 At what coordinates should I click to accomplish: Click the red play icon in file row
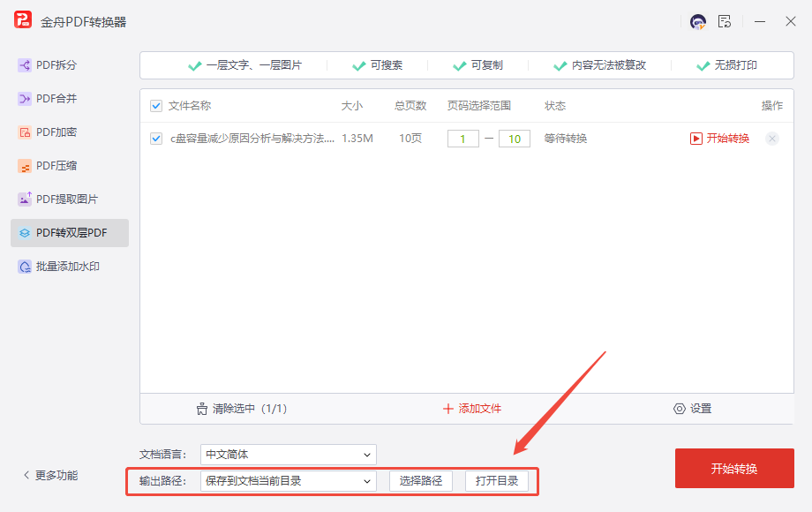[696, 139]
